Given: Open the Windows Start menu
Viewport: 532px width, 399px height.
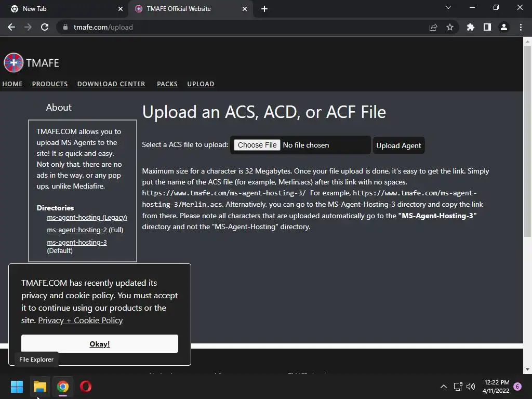Looking at the screenshot, I should 17,387.
